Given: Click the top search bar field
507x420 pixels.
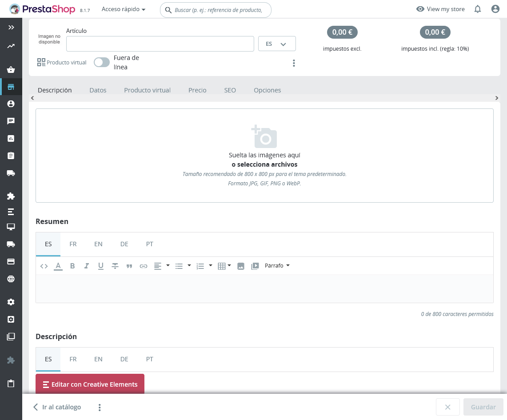Looking at the screenshot, I should [216, 10].
